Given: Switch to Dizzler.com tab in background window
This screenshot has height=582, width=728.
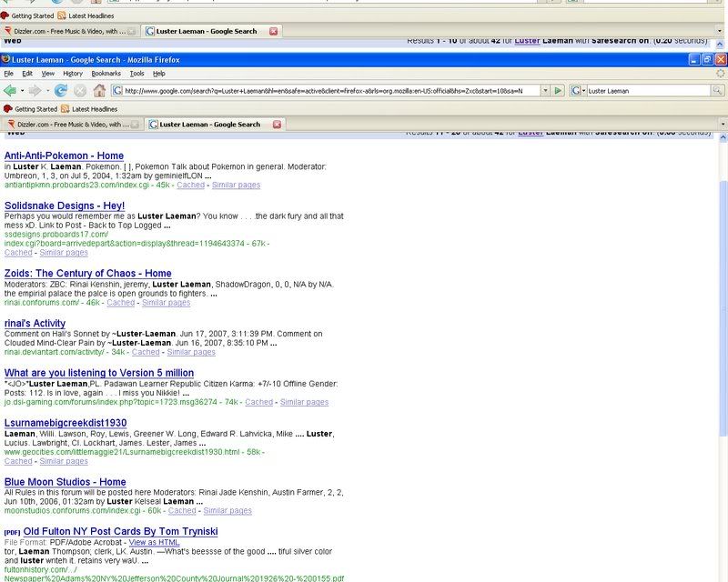Looking at the screenshot, I should click(69, 31).
